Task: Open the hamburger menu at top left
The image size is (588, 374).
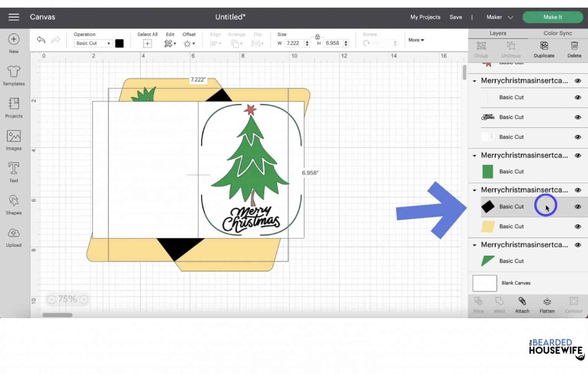Action: pos(13,17)
